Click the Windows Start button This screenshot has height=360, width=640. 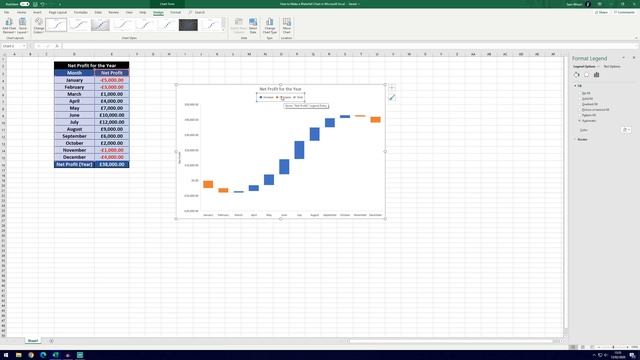(6, 355)
